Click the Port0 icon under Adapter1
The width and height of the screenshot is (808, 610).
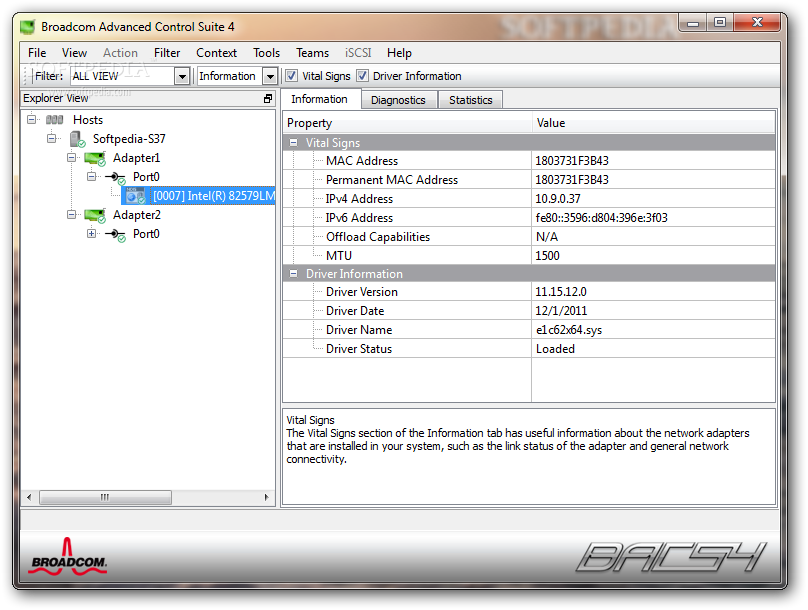pos(115,178)
